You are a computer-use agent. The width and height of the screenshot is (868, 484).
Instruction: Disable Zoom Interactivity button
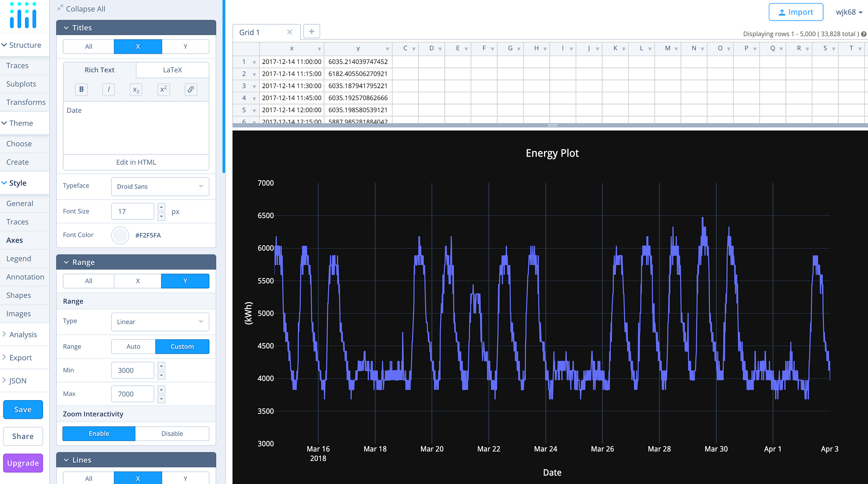(172, 433)
